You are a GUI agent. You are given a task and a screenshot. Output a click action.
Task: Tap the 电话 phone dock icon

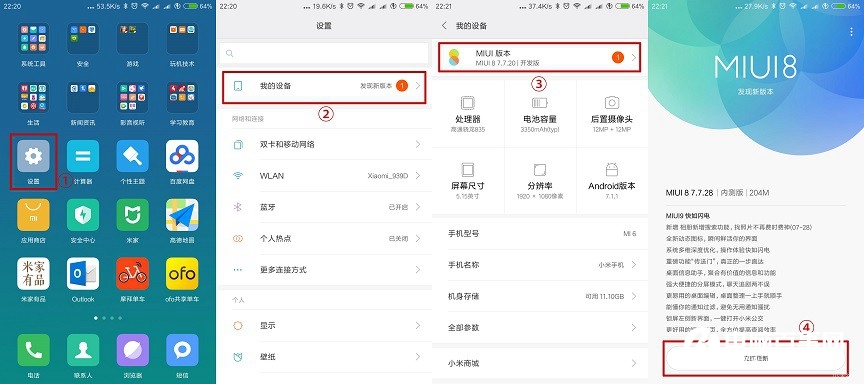click(34, 350)
